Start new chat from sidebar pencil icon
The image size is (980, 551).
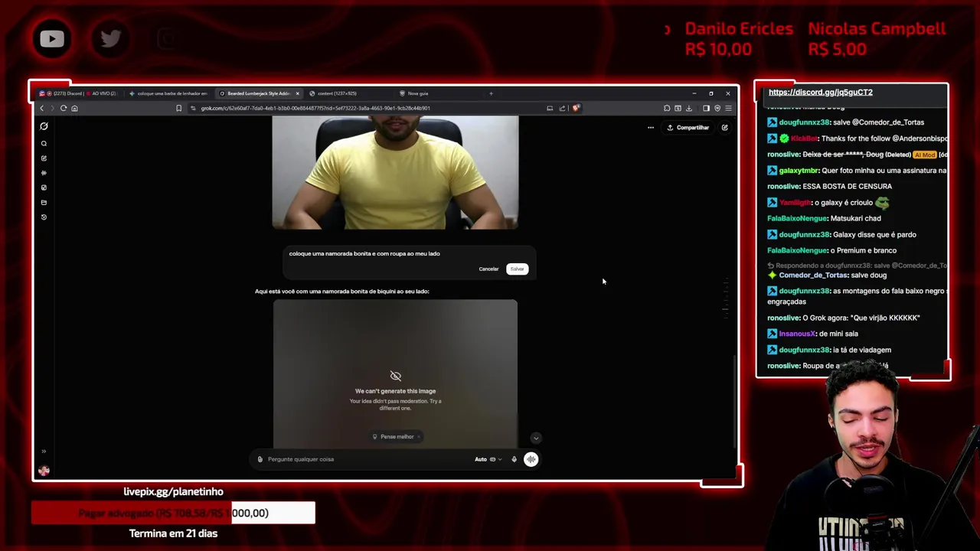(44, 158)
